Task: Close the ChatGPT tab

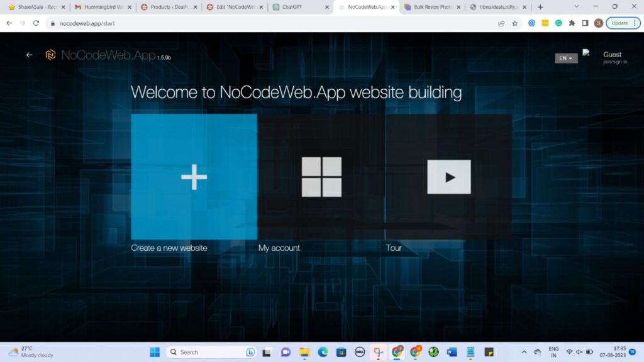Action: coord(327,7)
